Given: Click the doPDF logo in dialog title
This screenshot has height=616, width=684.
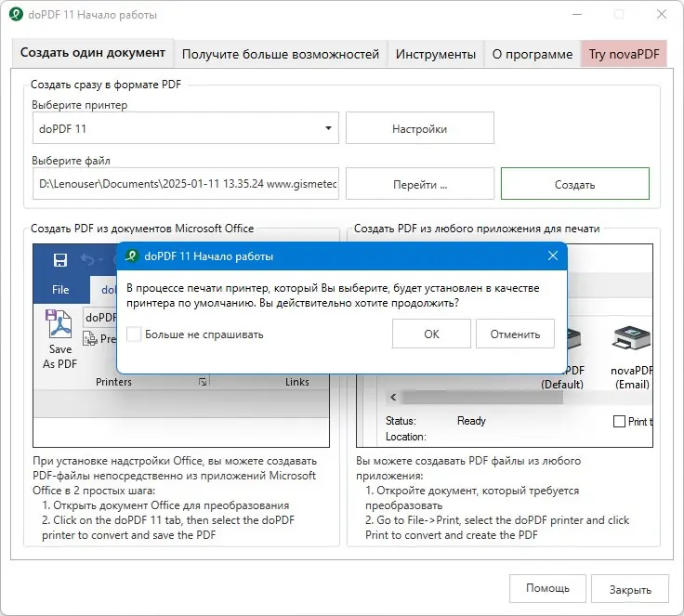Looking at the screenshot, I should click(132, 256).
